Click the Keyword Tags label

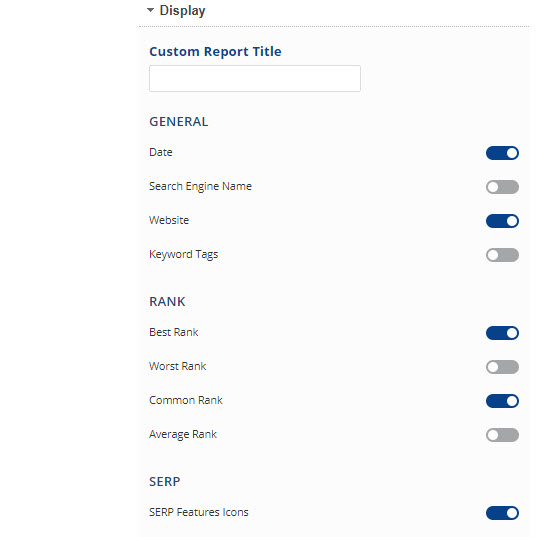(x=183, y=254)
